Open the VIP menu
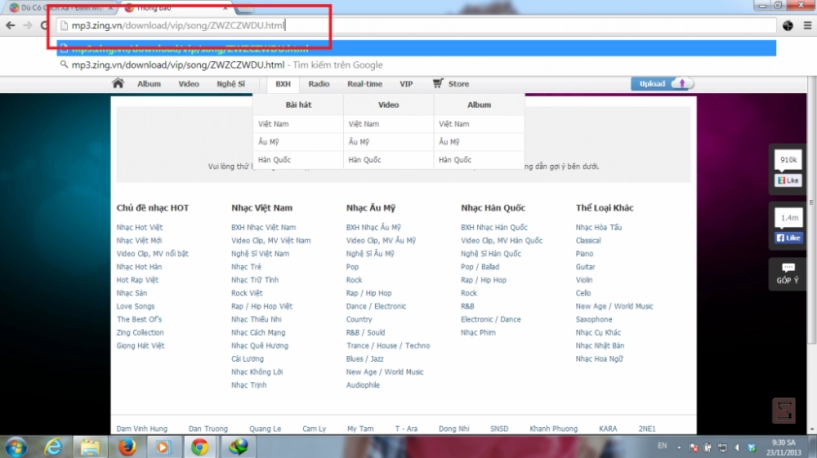 pos(406,83)
